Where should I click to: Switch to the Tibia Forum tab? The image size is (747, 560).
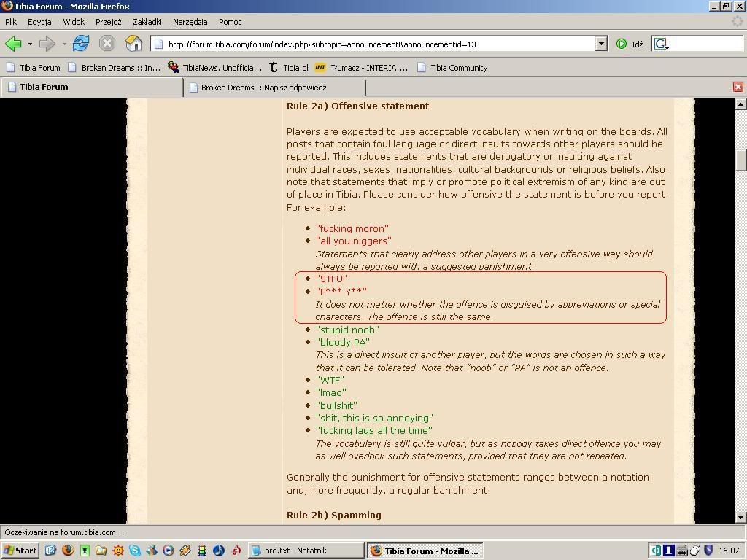click(x=92, y=87)
